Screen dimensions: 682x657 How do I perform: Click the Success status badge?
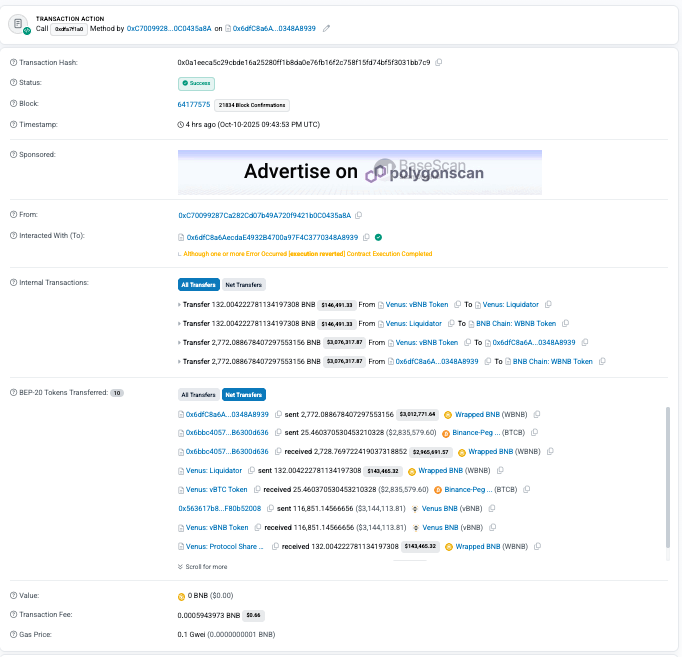[196, 83]
